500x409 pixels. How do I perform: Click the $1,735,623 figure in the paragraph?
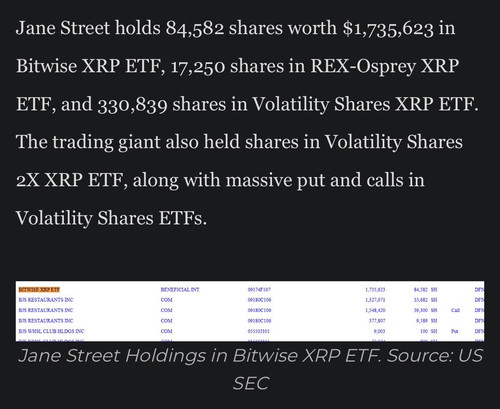pos(388,28)
